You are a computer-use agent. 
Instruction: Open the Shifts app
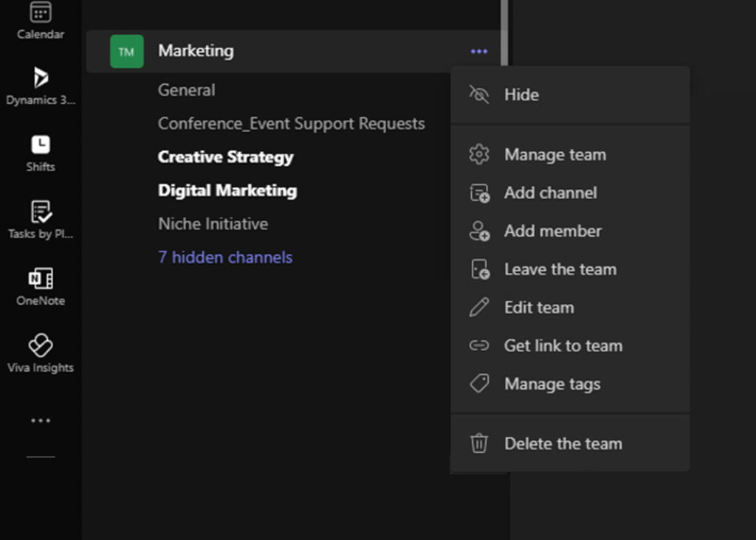coord(41,153)
